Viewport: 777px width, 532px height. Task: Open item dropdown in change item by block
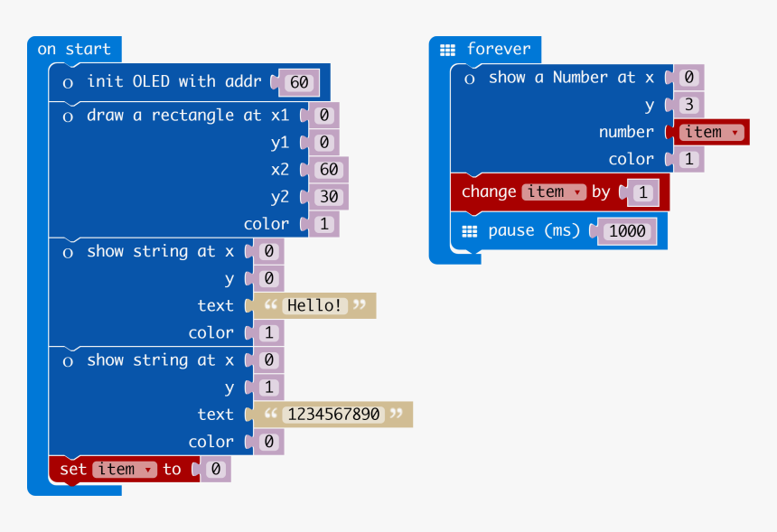554,191
